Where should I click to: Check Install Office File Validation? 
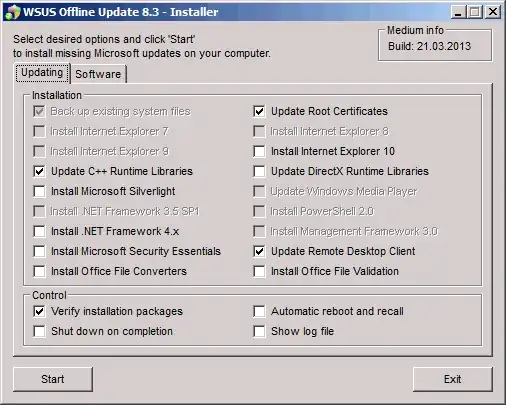[259, 271]
